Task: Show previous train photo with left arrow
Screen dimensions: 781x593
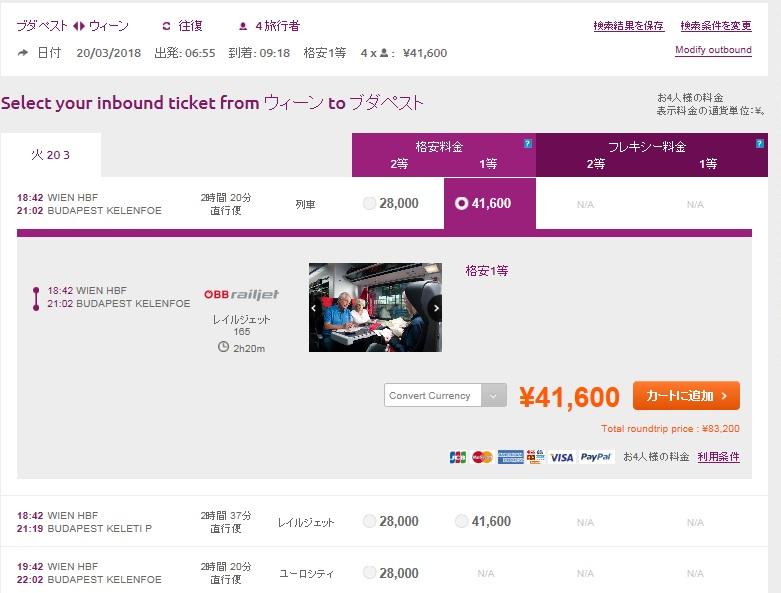Action: 314,308
